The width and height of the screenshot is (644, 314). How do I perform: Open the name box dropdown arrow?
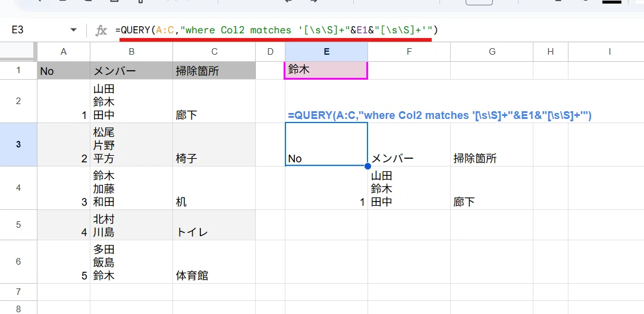74,30
